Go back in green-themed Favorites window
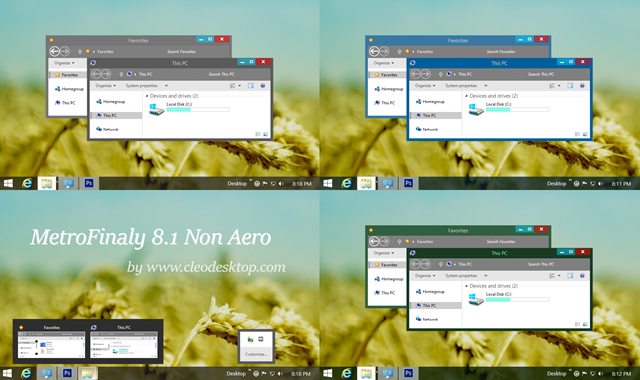 (374, 241)
